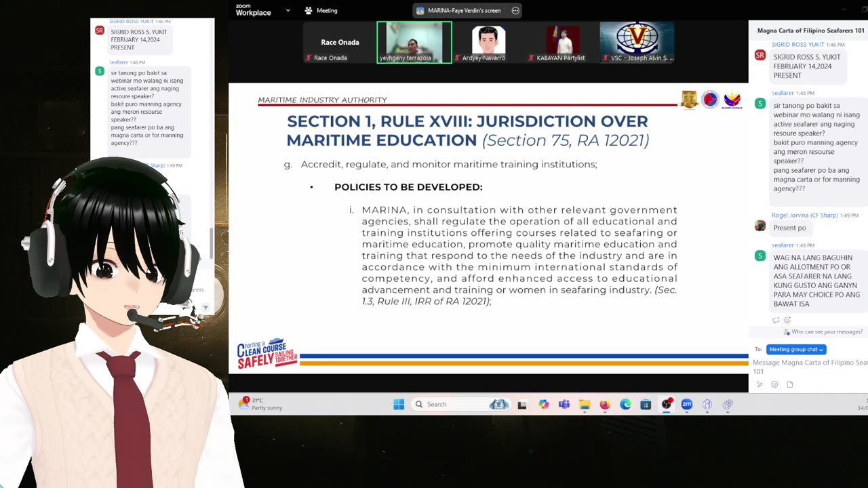Open Copilot from taskbar
Screen dimensions: 868x488
[x=543, y=405]
